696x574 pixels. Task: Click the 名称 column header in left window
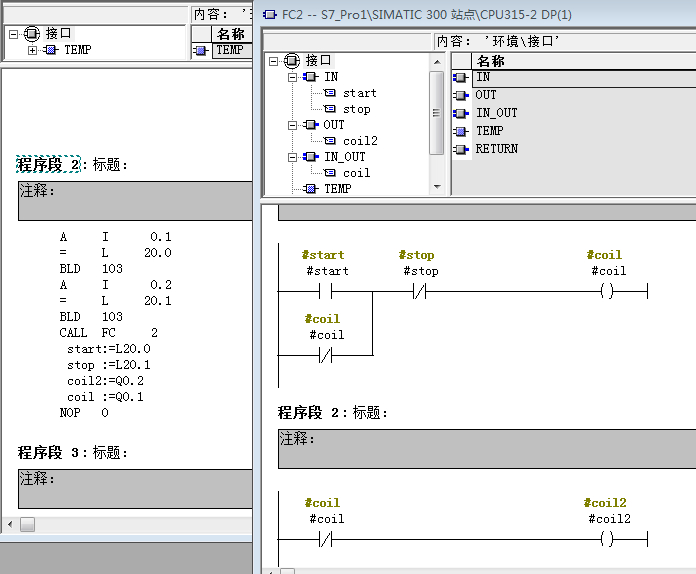(232, 34)
